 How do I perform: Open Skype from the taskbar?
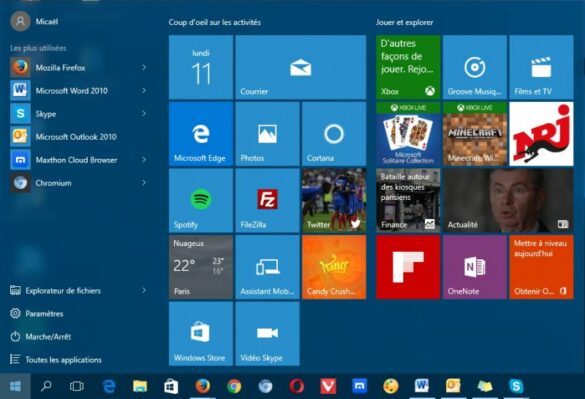(516, 386)
